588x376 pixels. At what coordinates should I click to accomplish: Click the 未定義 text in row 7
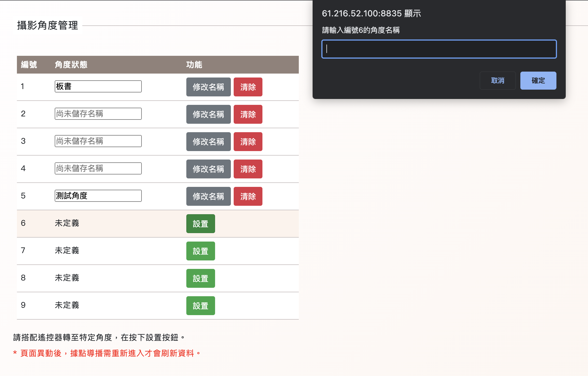(67, 250)
